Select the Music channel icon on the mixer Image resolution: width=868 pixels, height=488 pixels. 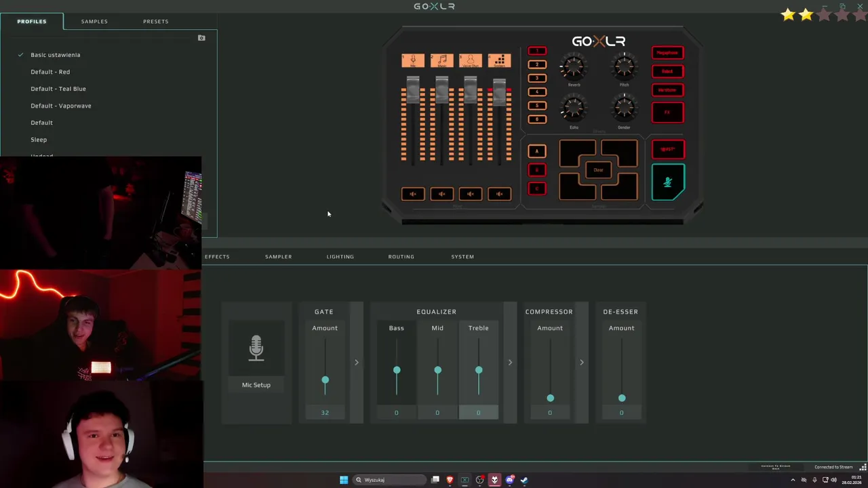click(x=441, y=60)
